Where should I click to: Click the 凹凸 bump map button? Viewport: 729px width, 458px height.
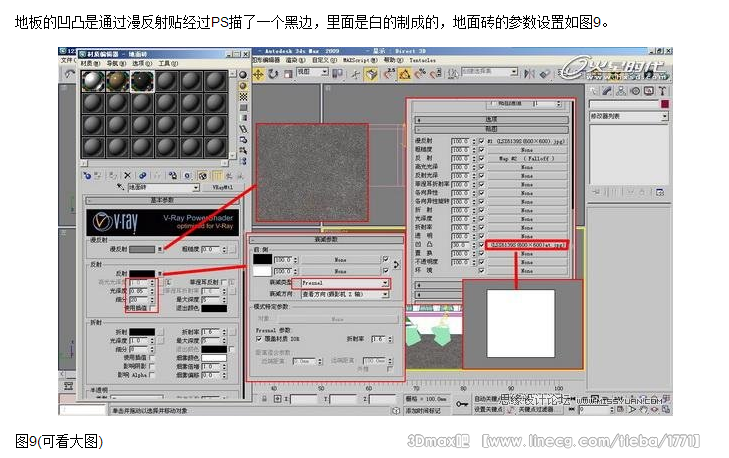coord(527,245)
